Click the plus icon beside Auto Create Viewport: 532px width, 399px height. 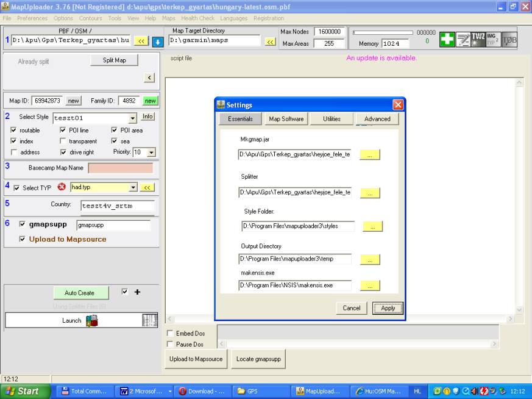point(137,292)
